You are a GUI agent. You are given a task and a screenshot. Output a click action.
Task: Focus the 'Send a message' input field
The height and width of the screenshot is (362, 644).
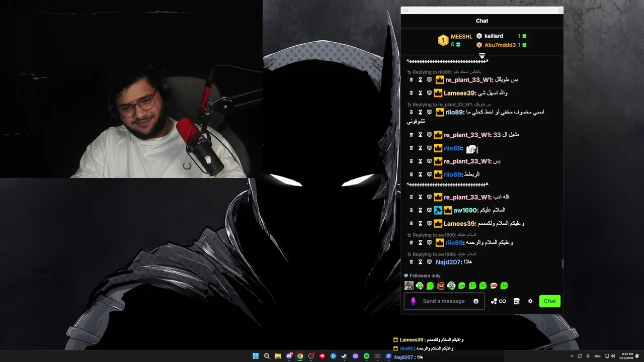tap(444, 301)
